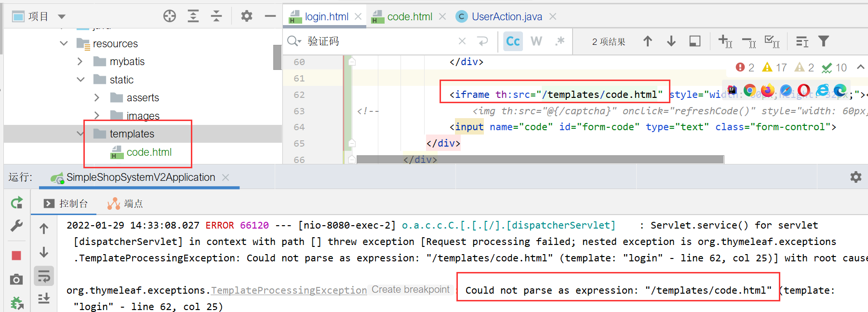Screen dimensions: 868x312
Task: Collapse all in project tree toolbar
Action: point(216,16)
